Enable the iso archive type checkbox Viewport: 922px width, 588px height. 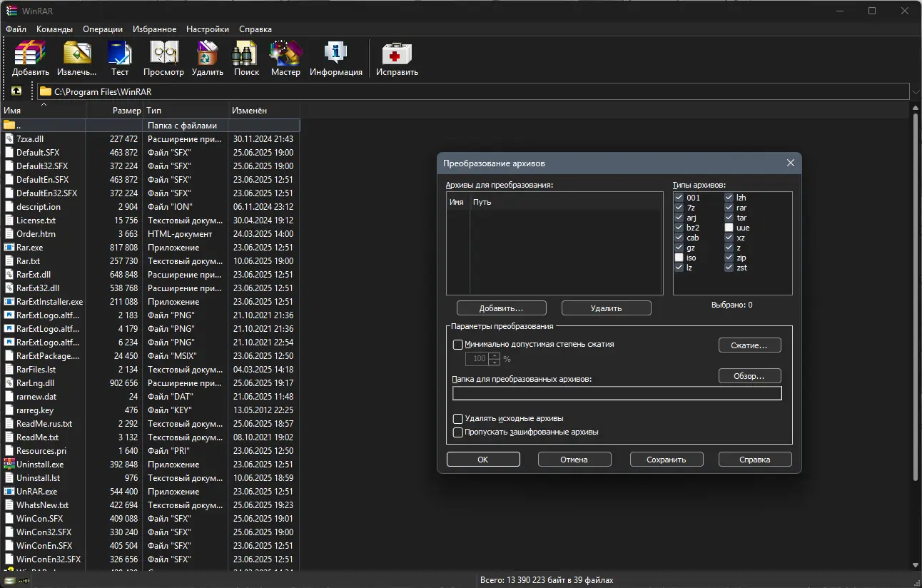[x=679, y=258]
